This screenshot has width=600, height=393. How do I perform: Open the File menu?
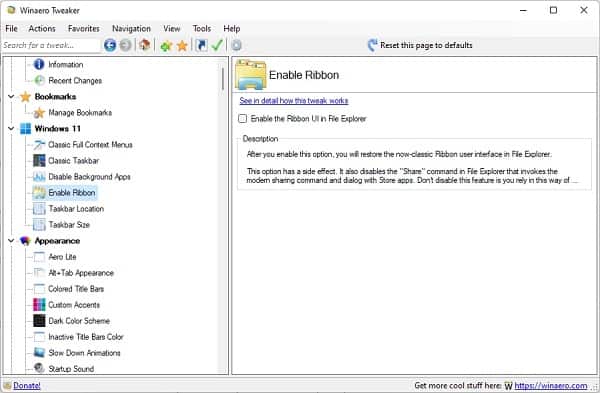click(x=11, y=29)
